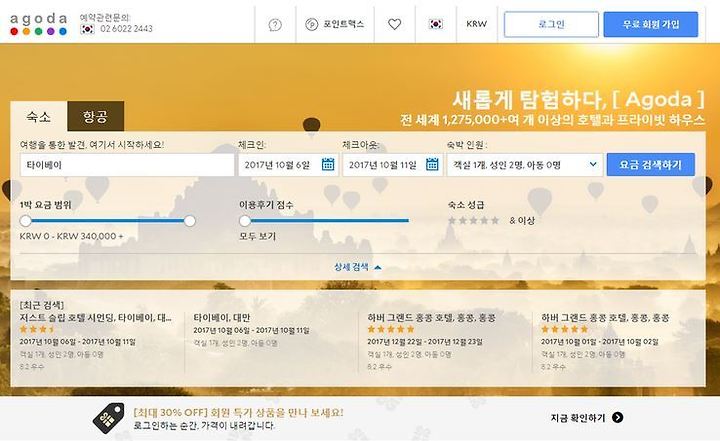Image resolution: width=720 pixels, height=441 pixels.
Task: Click the arrow circle beside 지금 확인하기
Action: tap(618, 418)
